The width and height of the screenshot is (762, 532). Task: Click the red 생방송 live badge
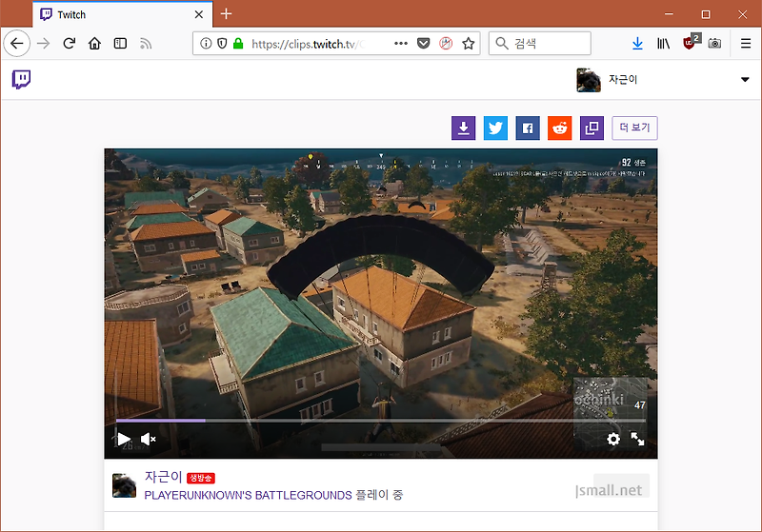pyautogui.click(x=201, y=478)
